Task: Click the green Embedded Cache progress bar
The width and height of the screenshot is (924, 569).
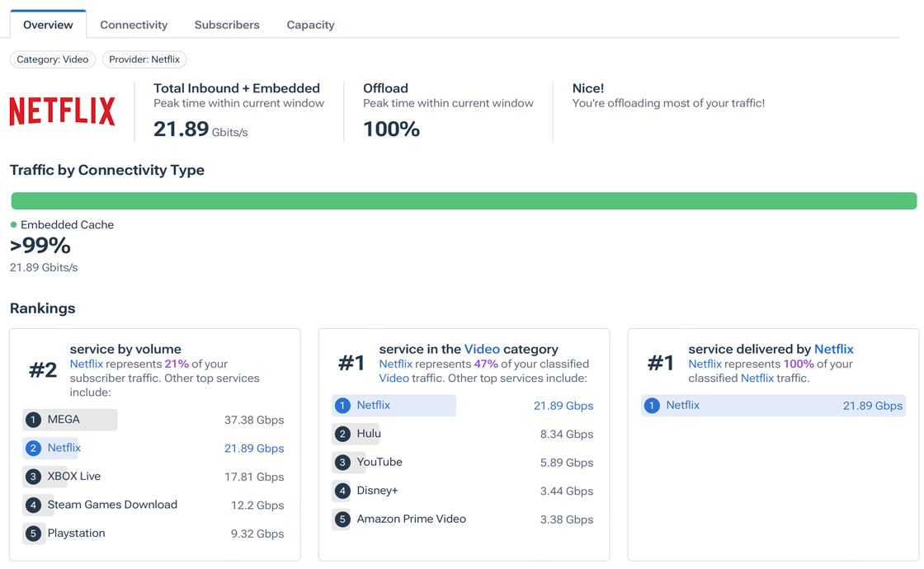Action: (462, 200)
